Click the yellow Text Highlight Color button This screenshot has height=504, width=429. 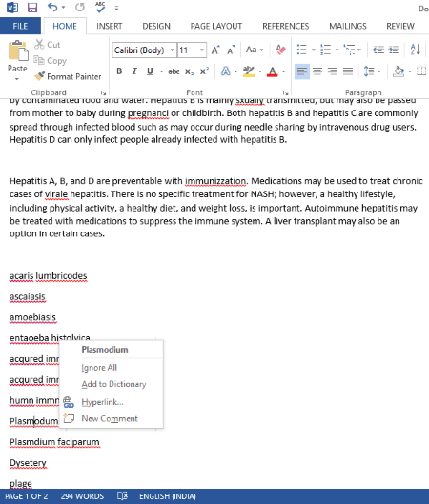click(249, 71)
